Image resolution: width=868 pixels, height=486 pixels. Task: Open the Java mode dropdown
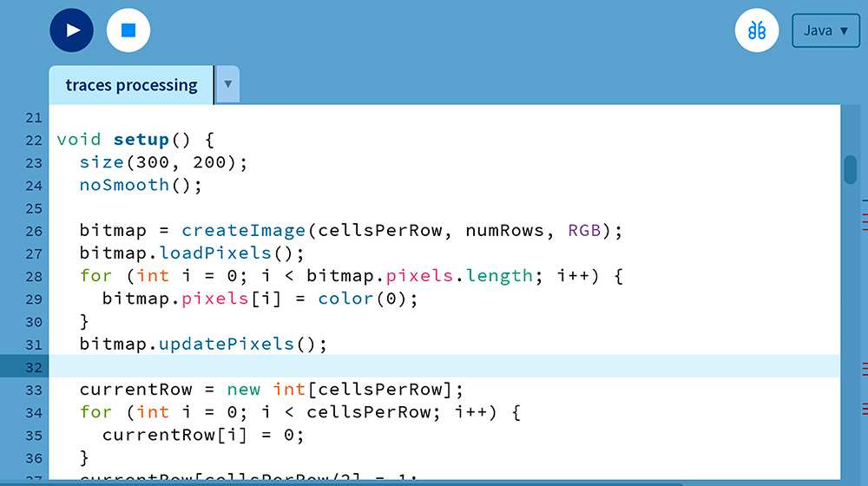click(x=825, y=30)
